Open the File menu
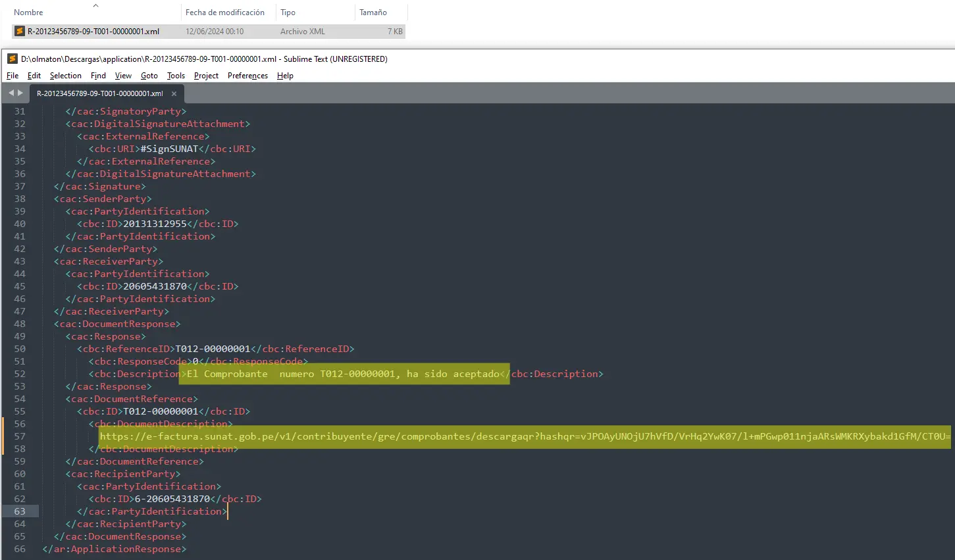Viewport: 955px width, 560px height. (13, 76)
